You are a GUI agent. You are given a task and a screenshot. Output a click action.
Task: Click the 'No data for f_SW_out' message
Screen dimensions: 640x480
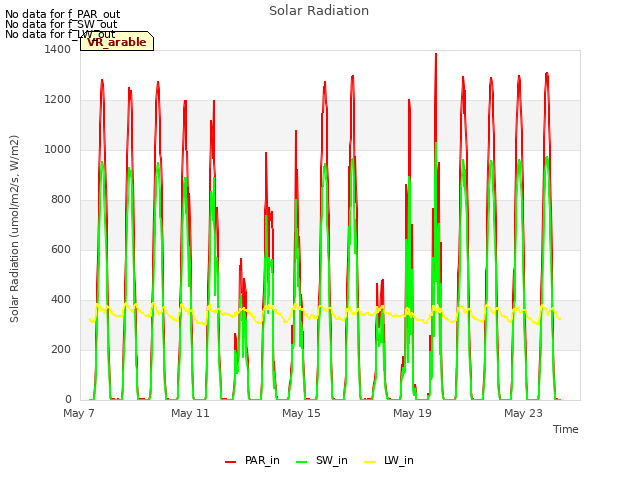pyautogui.click(x=61, y=24)
